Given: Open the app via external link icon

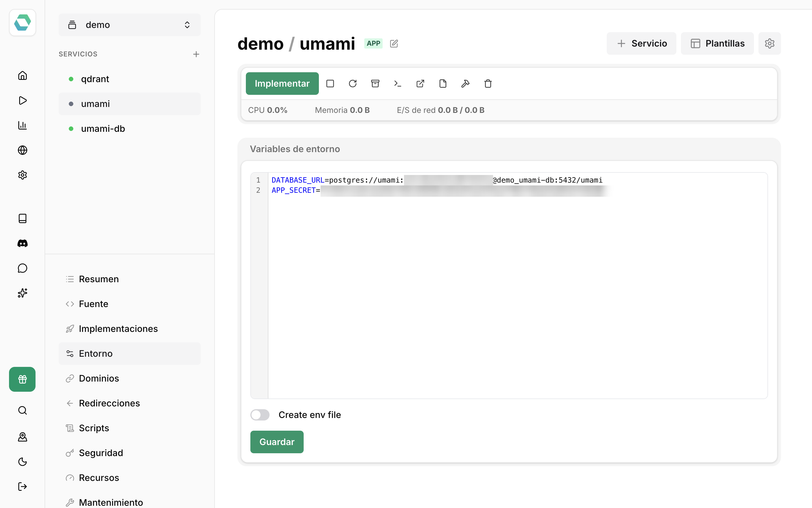Looking at the screenshot, I should click(x=420, y=83).
